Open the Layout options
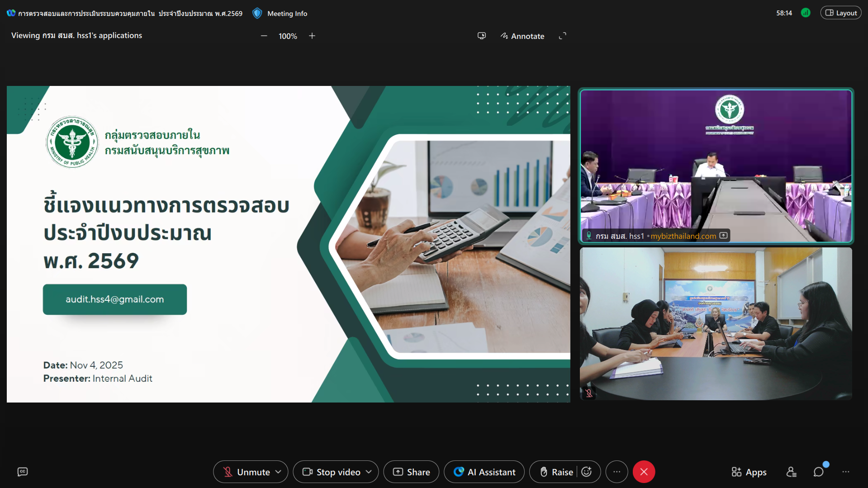 pyautogui.click(x=841, y=13)
